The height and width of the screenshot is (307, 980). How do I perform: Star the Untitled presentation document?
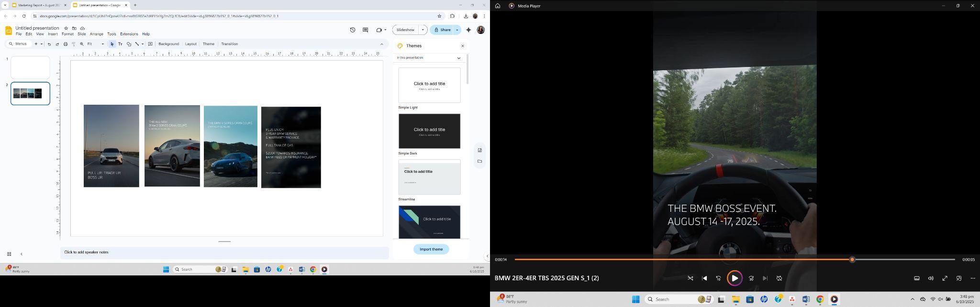click(66, 28)
